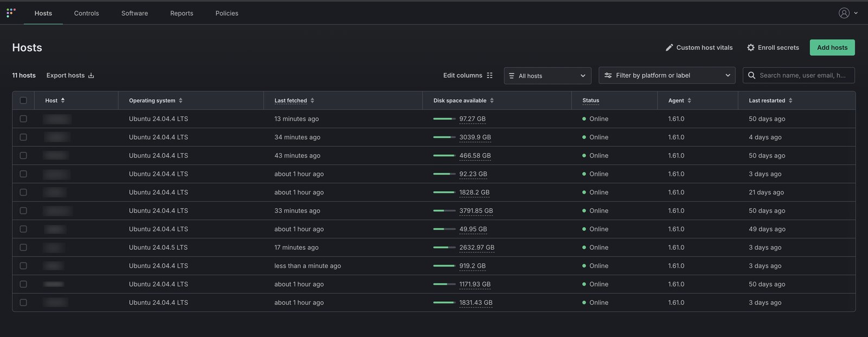Screen dimensions: 868x337
Task: Sort hosts by Last restarted arrows
Action: click(790, 100)
